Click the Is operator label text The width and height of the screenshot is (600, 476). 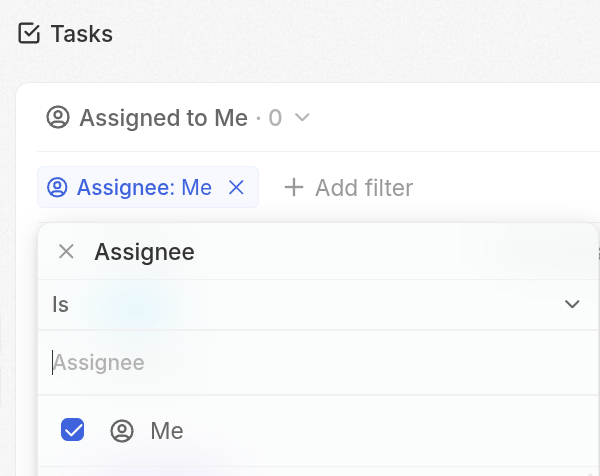[60, 304]
